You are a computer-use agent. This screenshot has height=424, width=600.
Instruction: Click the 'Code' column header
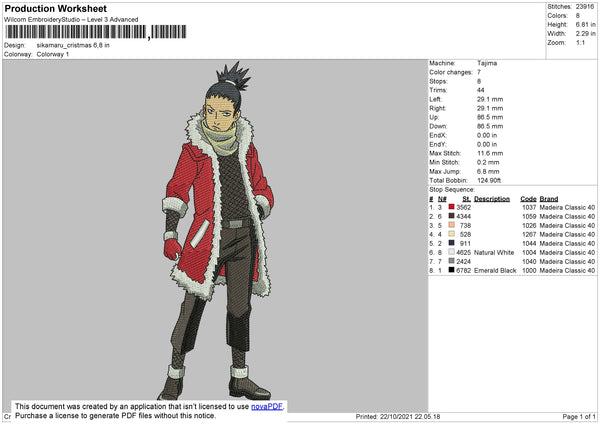click(x=528, y=199)
